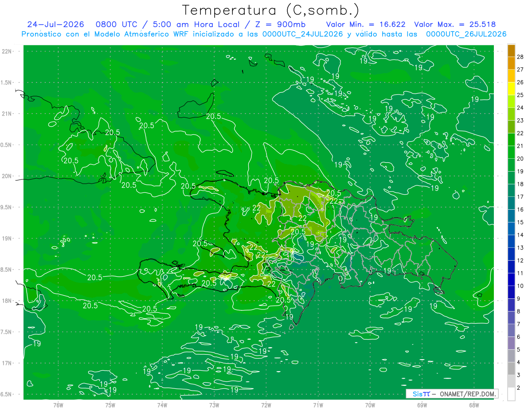This screenshot has height=411, width=532.
Task: Click the legend value "20"
Action: [x=520, y=159]
